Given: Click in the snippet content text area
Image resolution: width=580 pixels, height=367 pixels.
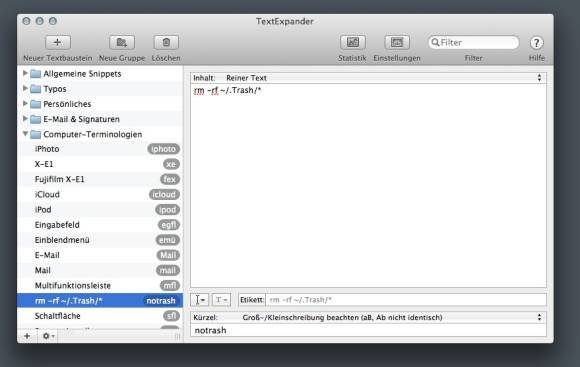Looking at the screenshot, I should pos(368,185).
